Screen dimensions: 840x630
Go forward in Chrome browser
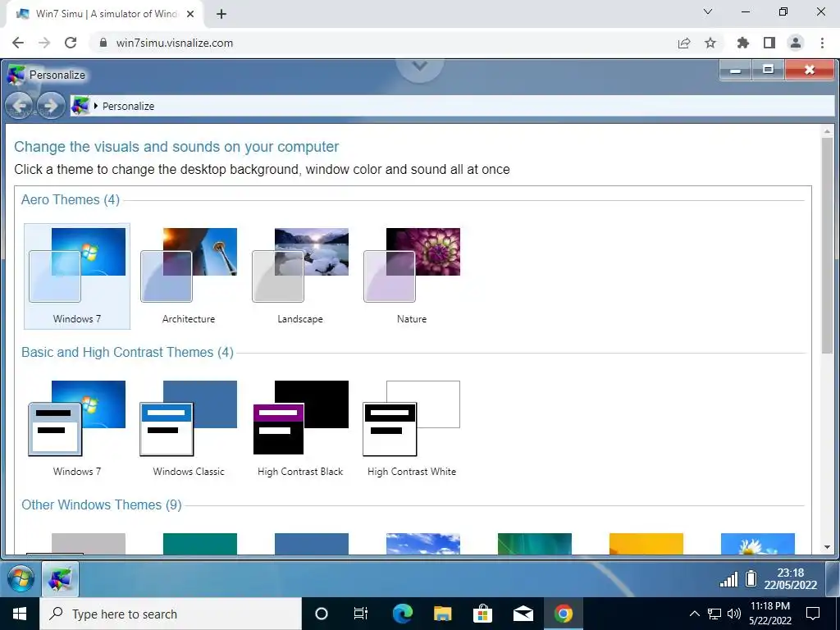click(x=44, y=43)
